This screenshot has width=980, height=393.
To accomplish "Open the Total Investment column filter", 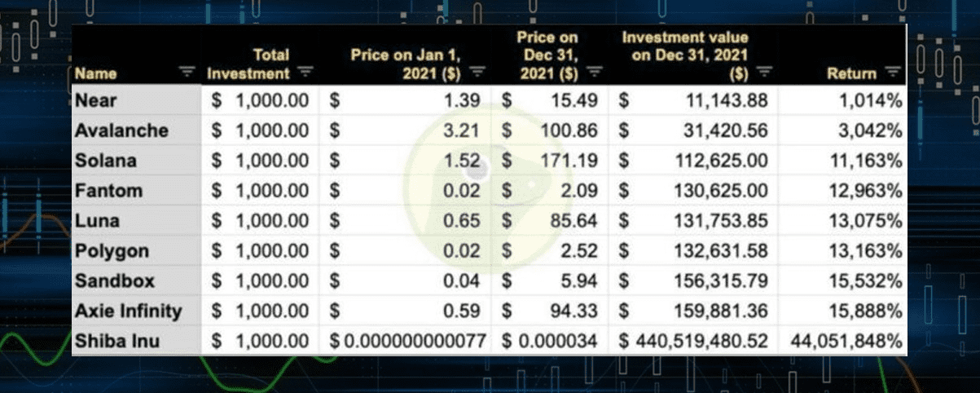I will pos(305,73).
